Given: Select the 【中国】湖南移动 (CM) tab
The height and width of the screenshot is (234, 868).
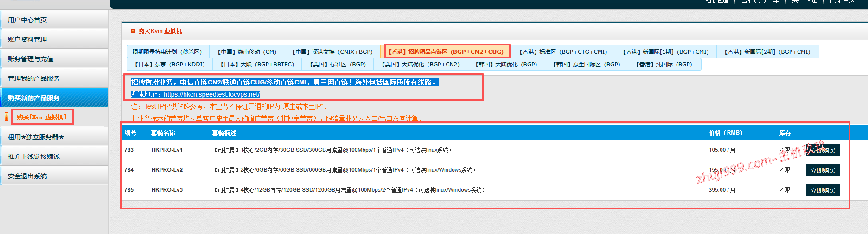Looking at the screenshot, I should click(247, 52).
